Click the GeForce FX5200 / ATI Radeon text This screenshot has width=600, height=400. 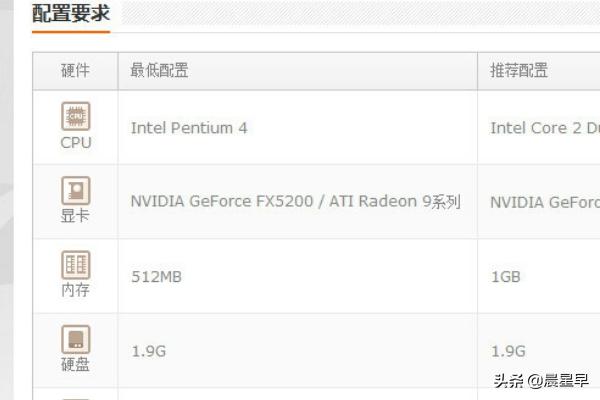pyautogui.click(x=295, y=202)
